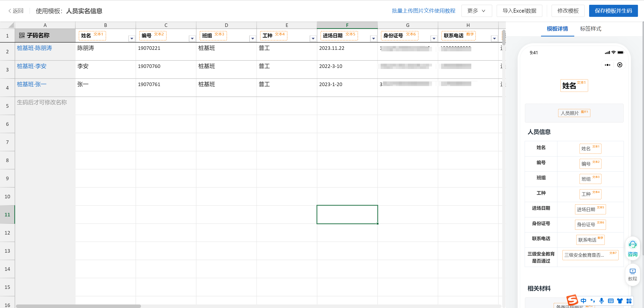Screen dimensions: 644x308
Task: Open Sogou soft keyboard icon
Action: click(611, 301)
